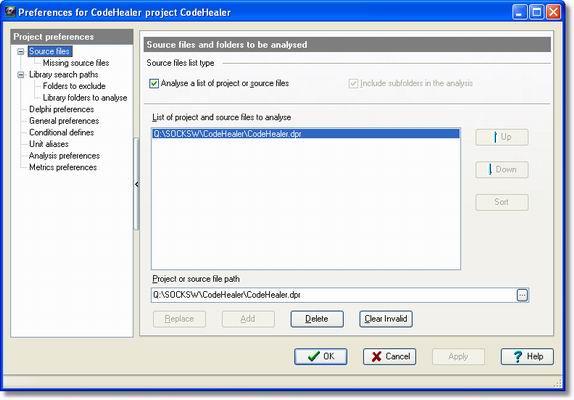This screenshot has height=400, width=574.
Task: Click the Clear Invalid button
Action: coord(386,319)
